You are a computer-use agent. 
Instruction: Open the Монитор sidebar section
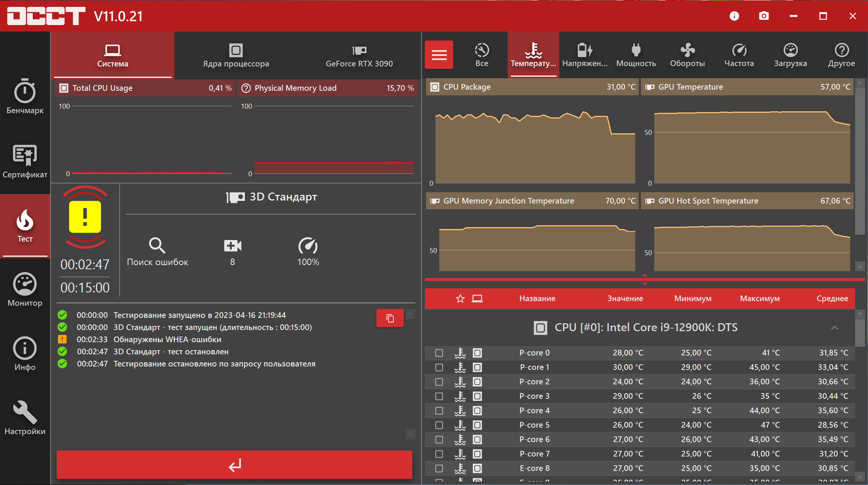click(x=25, y=289)
